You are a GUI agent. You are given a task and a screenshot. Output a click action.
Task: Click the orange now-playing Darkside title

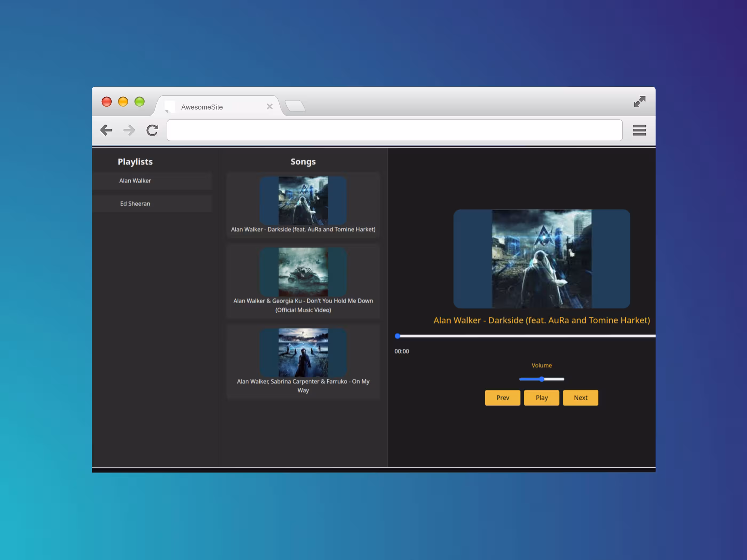tap(541, 320)
